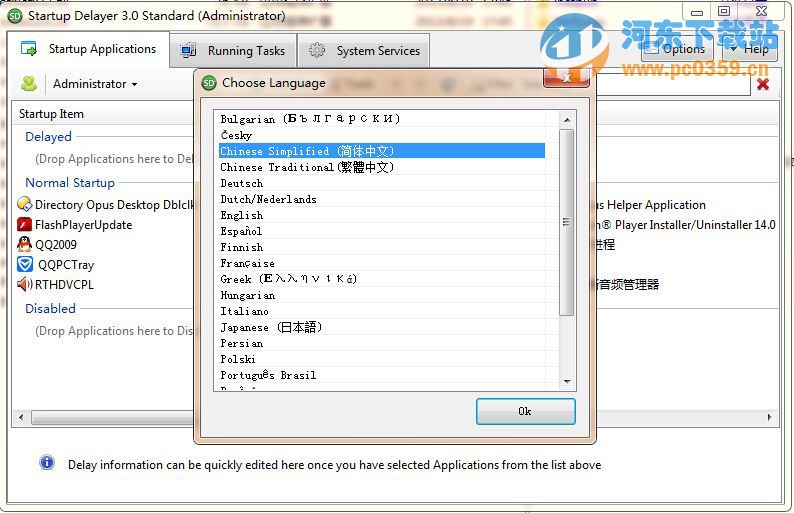Open the Help dropdown button
794x513 pixels.
coord(750,49)
